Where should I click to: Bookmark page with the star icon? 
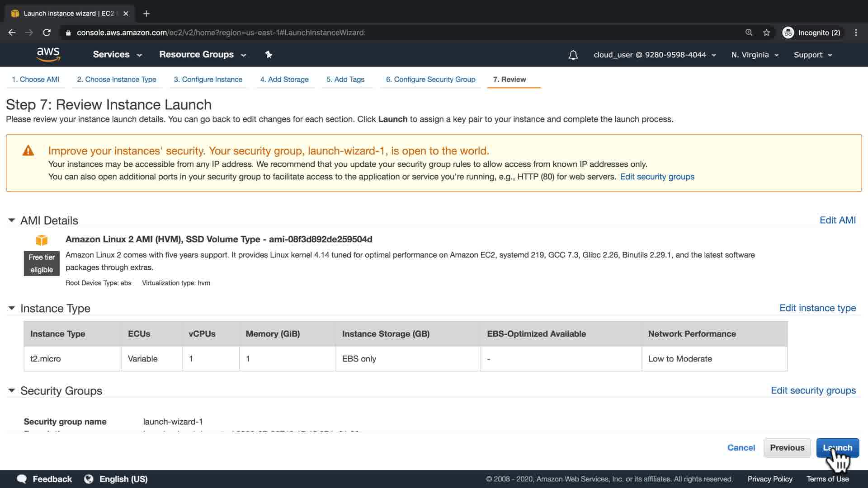coord(766,33)
